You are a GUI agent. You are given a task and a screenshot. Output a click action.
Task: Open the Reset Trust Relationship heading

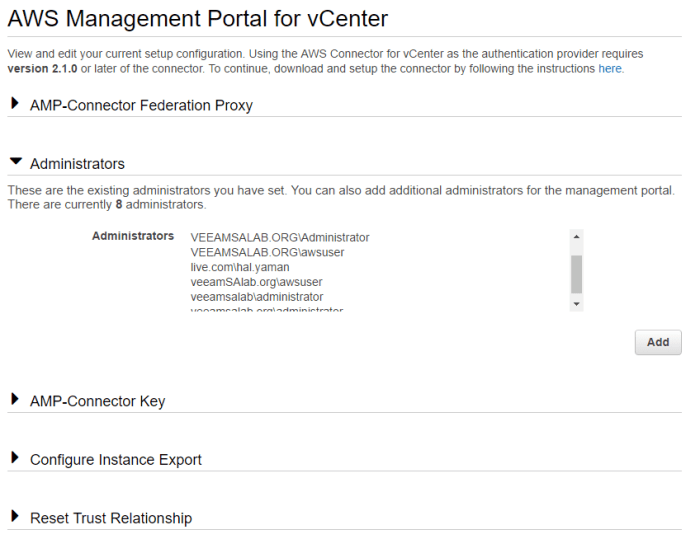click(111, 518)
